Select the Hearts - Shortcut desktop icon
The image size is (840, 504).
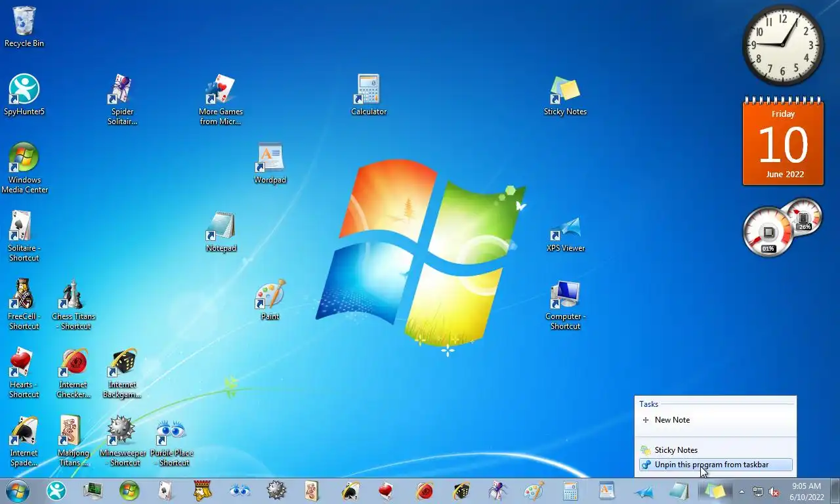24,373
